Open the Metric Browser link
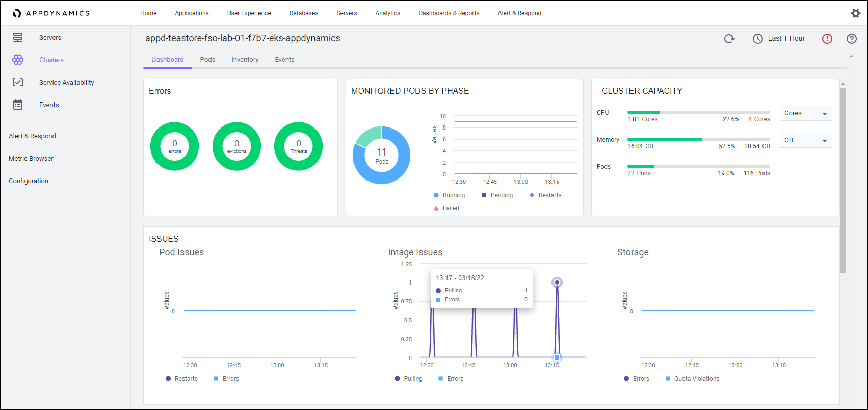This screenshot has height=410, width=868. 31,159
